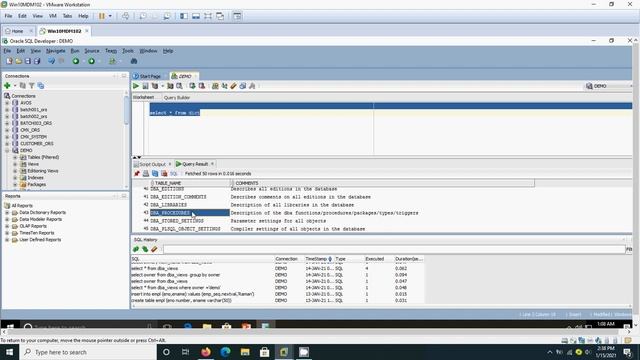Click the first green icon in SQL History toolbar
The width and height of the screenshot is (640, 360).
click(x=136, y=249)
